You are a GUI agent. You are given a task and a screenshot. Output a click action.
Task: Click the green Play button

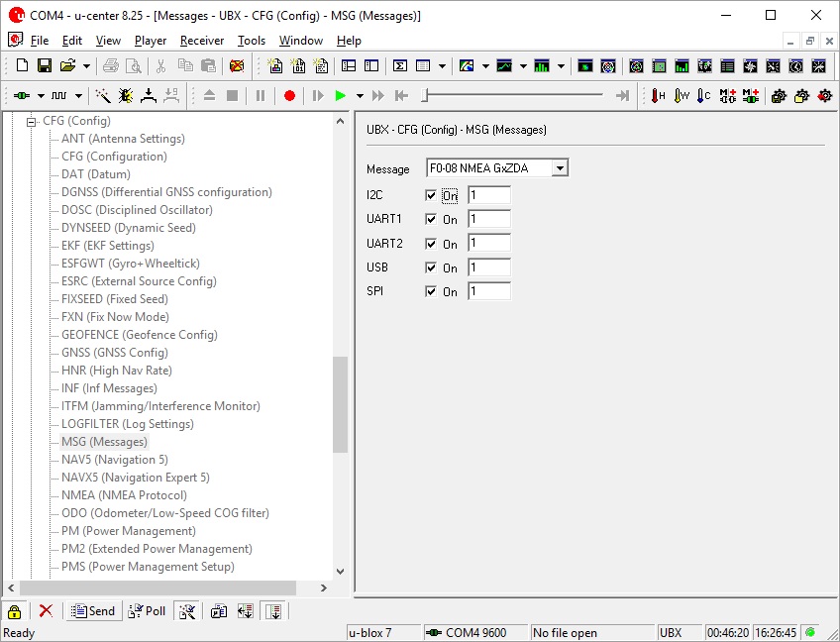(x=340, y=95)
